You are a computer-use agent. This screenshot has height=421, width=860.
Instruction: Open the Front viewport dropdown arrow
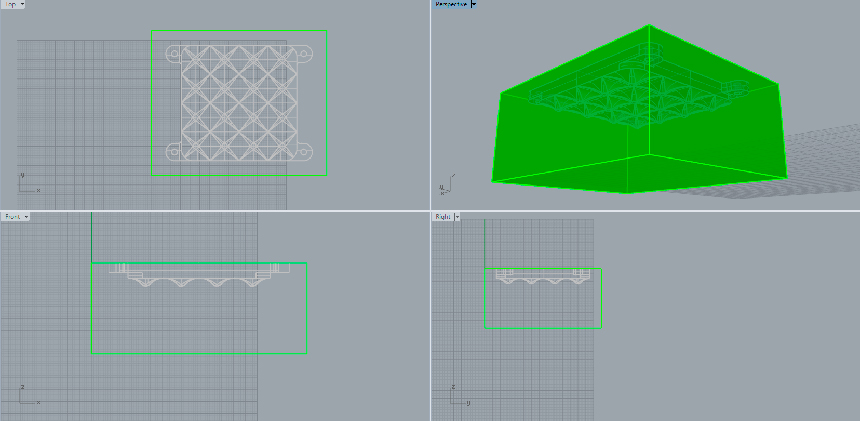click(x=27, y=217)
